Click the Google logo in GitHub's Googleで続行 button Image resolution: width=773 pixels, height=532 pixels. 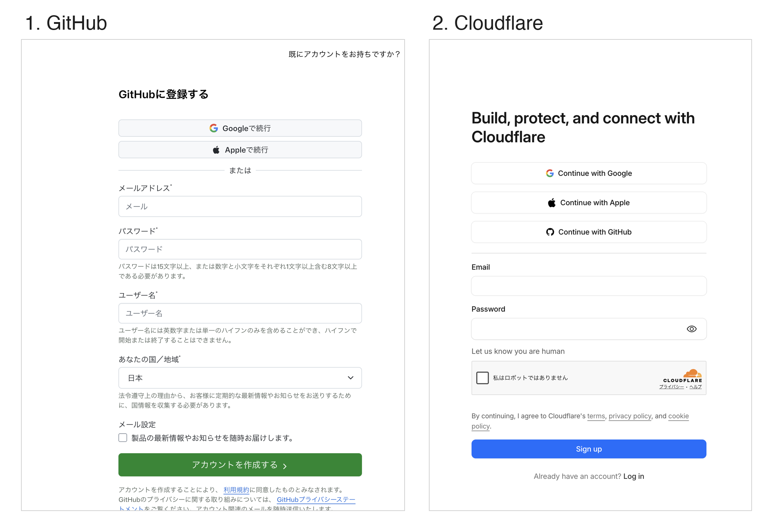(x=214, y=128)
